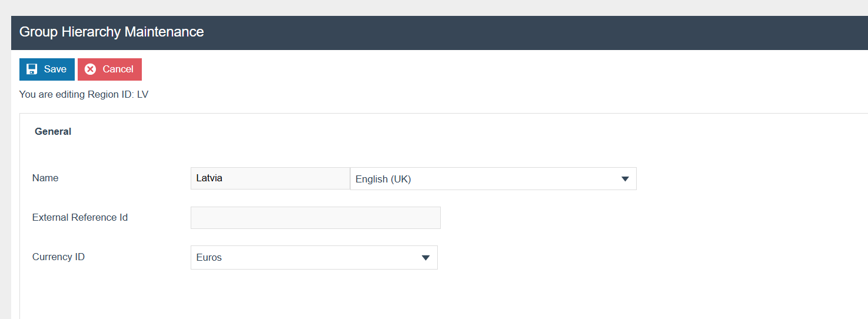Click the word Latvia in the Name field
Image resolution: width=868 pixels, height=319 pixels.
(209, 178)
